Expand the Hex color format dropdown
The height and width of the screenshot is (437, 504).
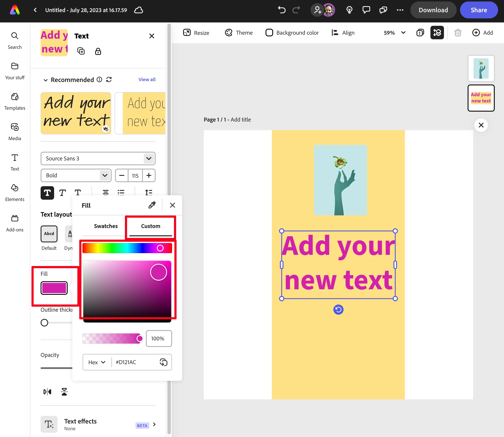tap(97, 362)
